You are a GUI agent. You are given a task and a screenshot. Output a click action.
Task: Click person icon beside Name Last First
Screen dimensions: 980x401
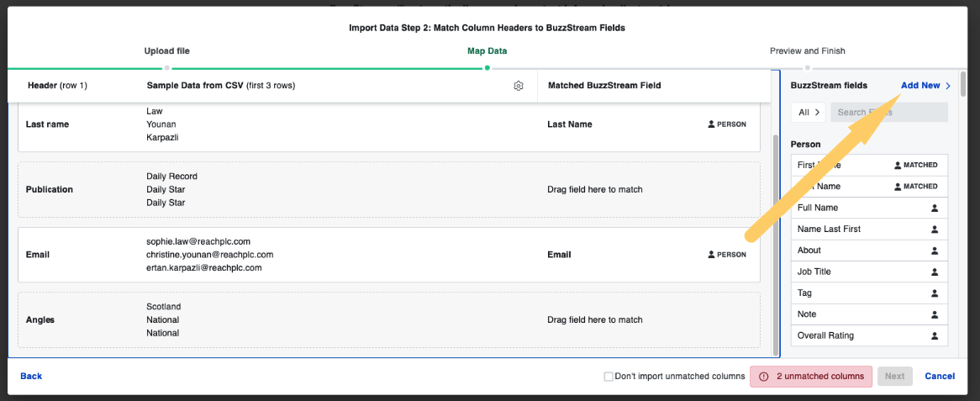tap(935, 230)
